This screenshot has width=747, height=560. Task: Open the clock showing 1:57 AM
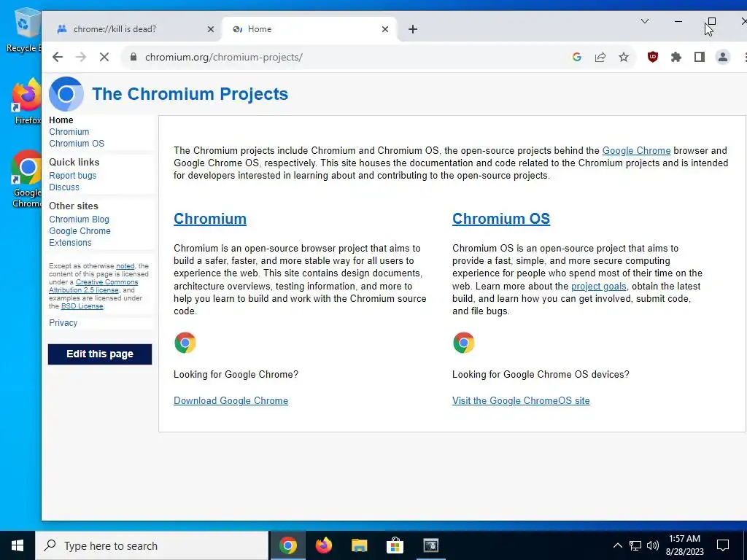(684, 545)
